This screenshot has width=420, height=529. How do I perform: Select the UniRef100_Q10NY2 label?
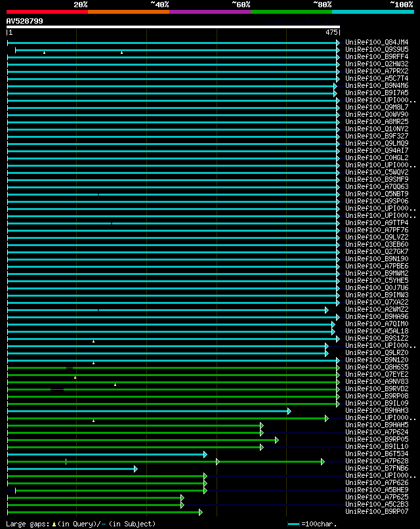(377, 129)
